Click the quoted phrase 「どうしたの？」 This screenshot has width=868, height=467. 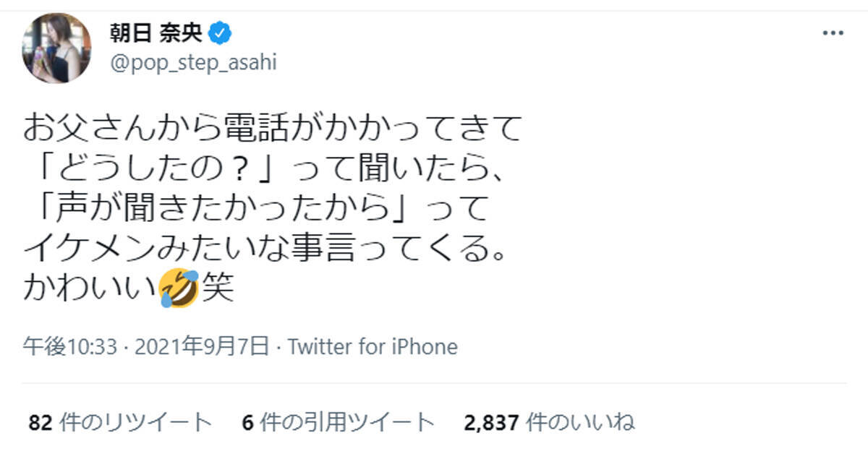pos(151,170)
